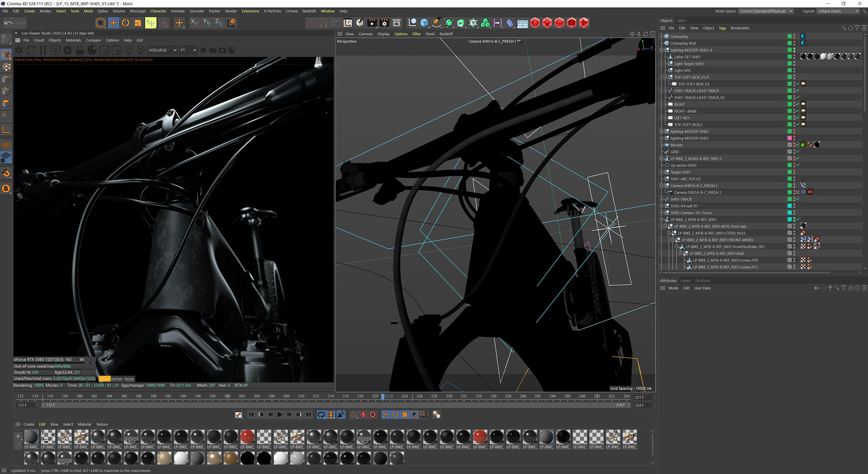Toggle timeline loop playback button
Screen dimensions: 868x474
coord(321,414)
